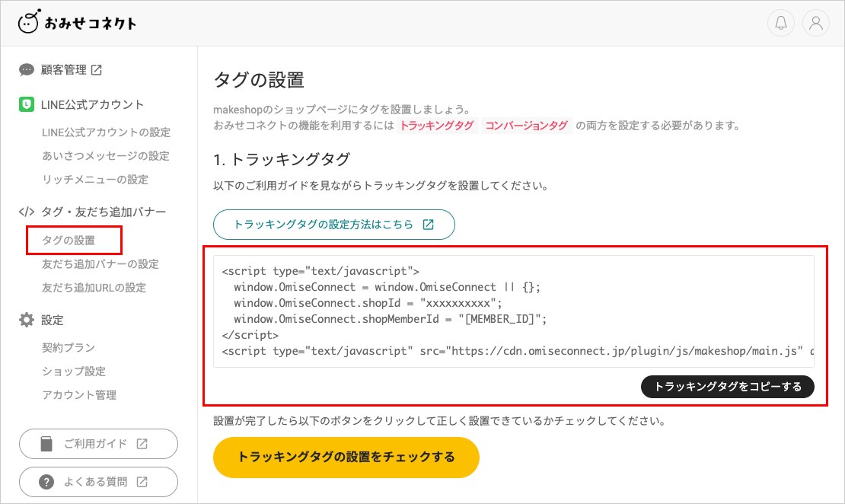The width and height of the screenshot is (845, 504).
Task: Copy the tracking tag with トラッキングタグをコピーする
Action: click(728, 387)
